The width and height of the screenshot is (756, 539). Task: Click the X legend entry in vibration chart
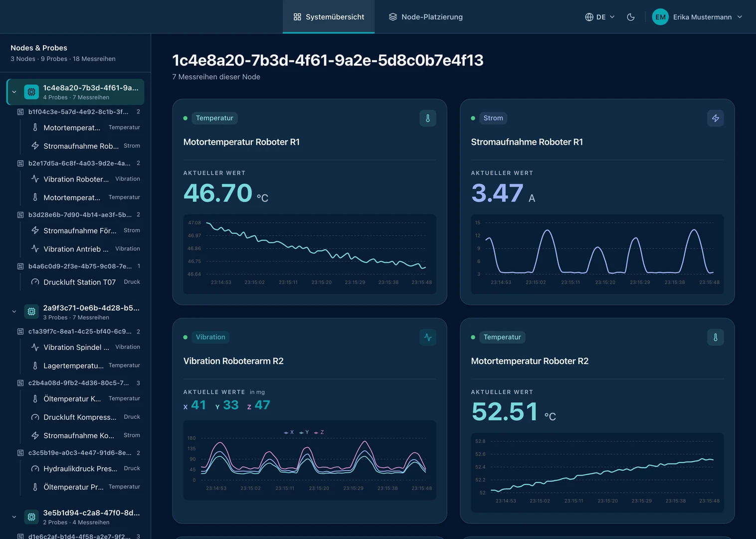coord(289,432)
